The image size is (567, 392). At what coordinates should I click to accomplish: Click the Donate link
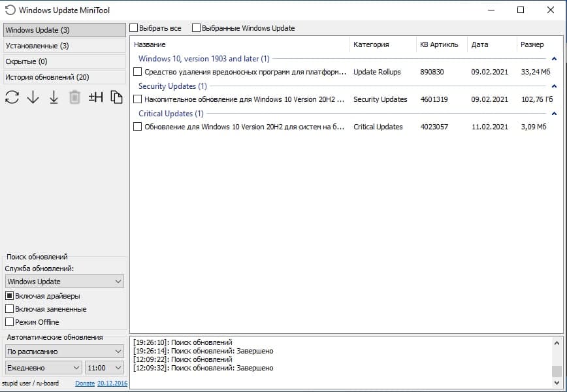pos(85,384)
